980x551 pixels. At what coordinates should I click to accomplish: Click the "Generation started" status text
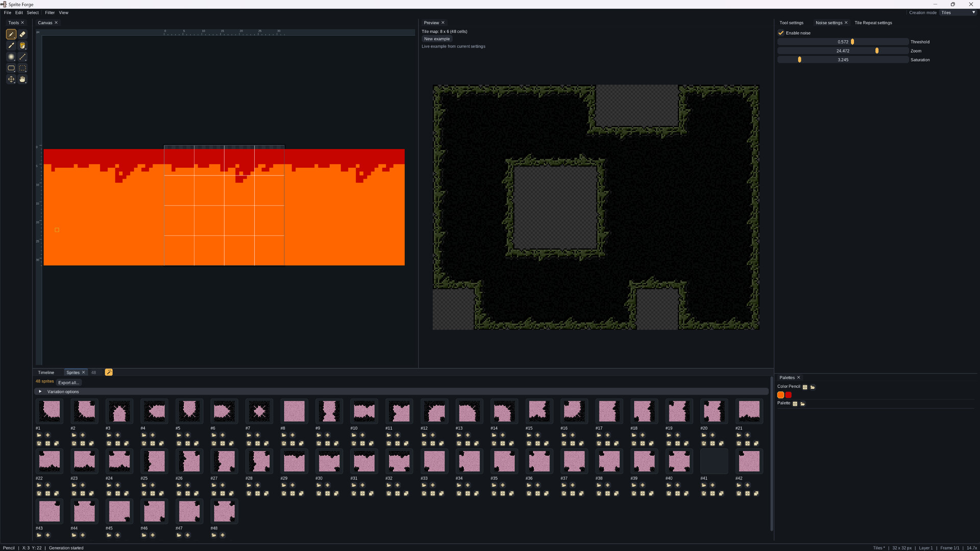[66, 548]
